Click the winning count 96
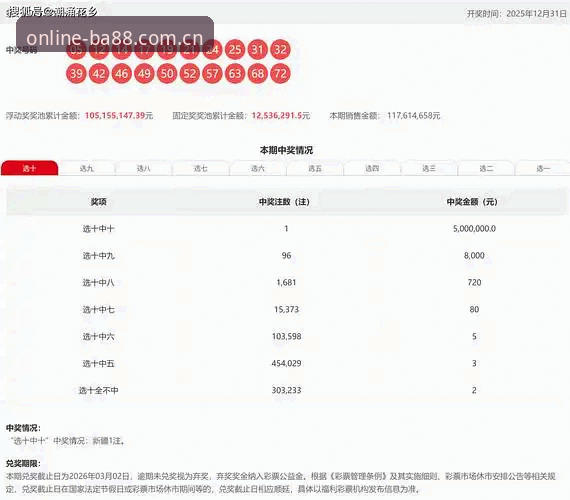This screenshot has width=570, height=500. click(286, 256)
